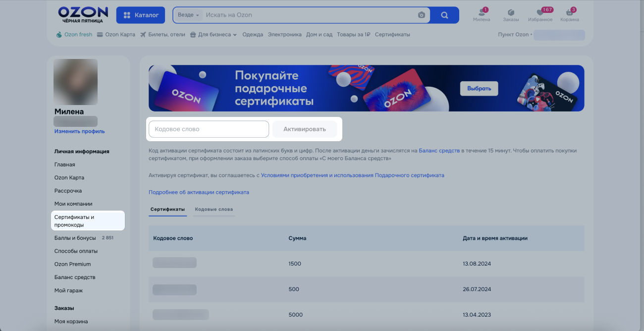Expand the Везде search scope dropdown
This screenshot has height=331, width=644.
point(188,15)
